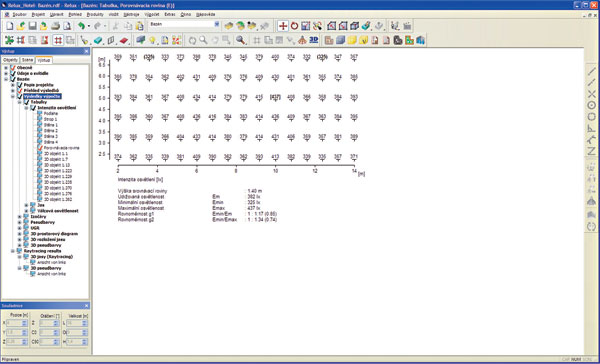The width and height of the screenshot is (600, 364).
Task: Click the magnifier zoom icon in the second toolbar
Action: tap(241, 40)
